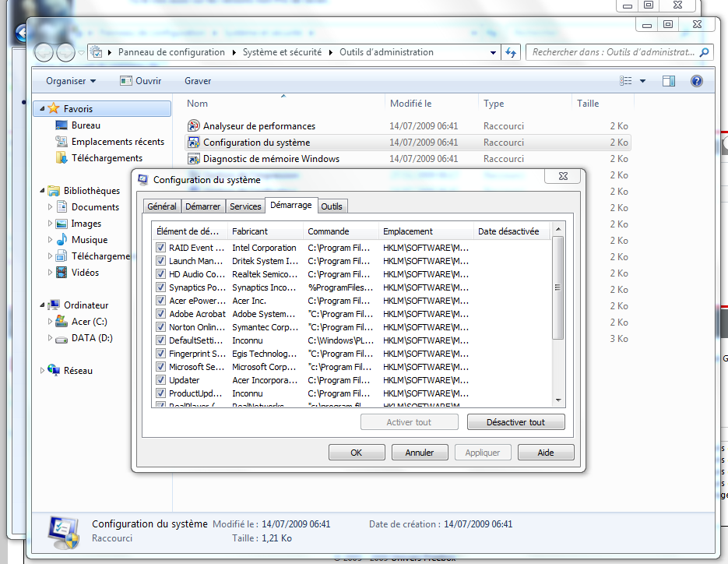Image resolution: width=728 pixels, height=564 pixels.
Task: Switch to the Services tab
Action: click(x=245, y=206)
